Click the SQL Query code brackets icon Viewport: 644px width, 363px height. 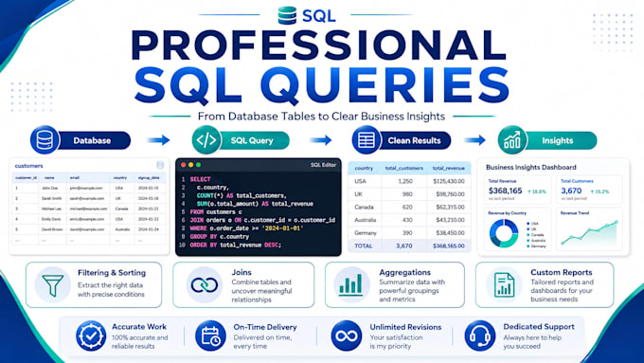point(206,140)
